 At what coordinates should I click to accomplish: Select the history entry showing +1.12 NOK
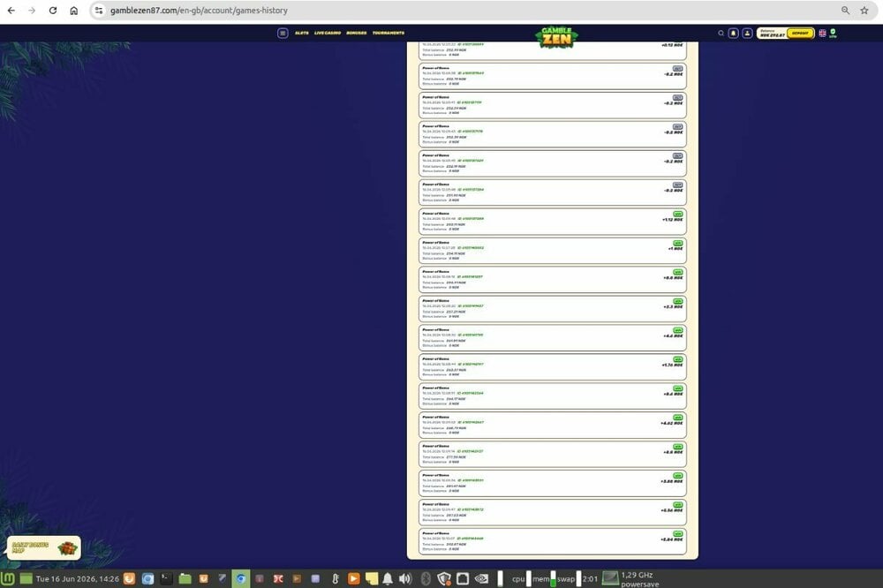tap(553, 222)
